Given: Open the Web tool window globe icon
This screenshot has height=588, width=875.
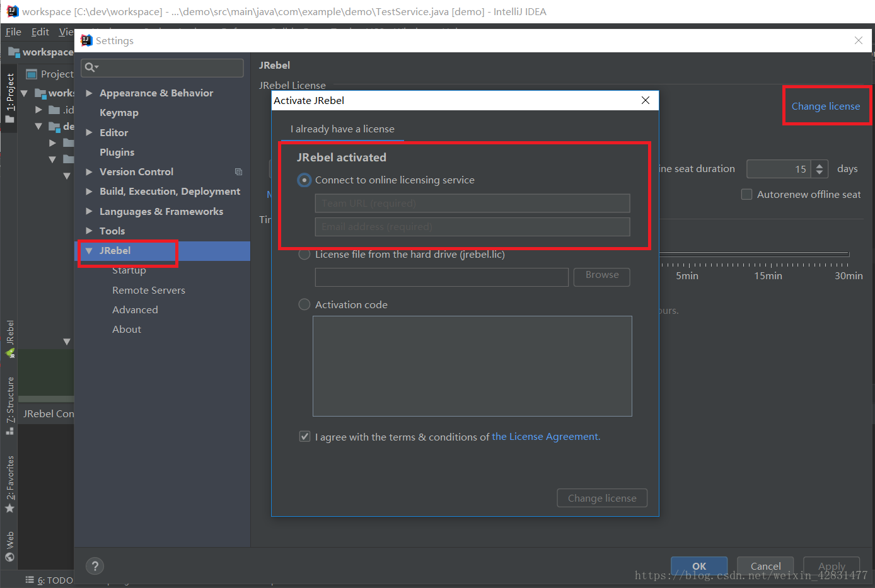Looking at the screenshot, I should (9, 556).
